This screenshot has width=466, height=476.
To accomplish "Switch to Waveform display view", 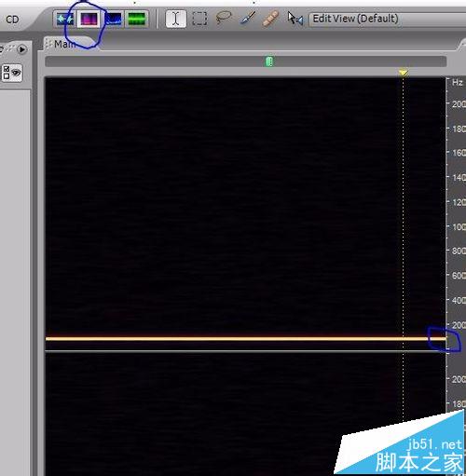I will point(65,20).
